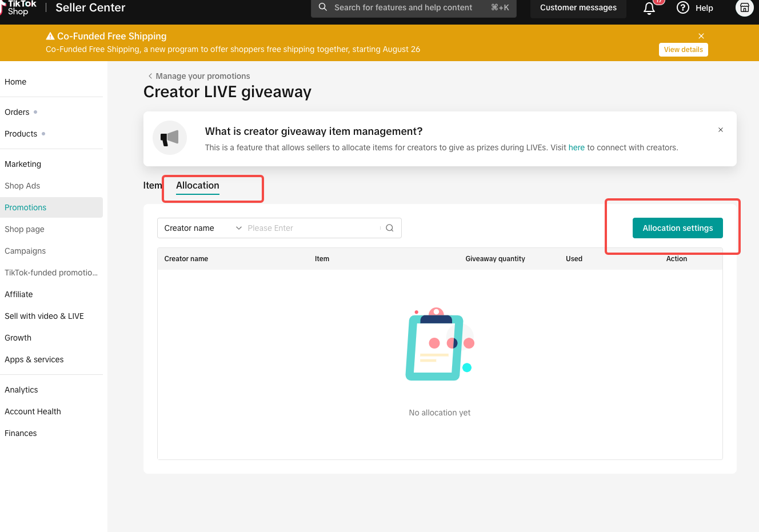
Task: Open the Creator name filter dropdown
Action: [202, 228]
